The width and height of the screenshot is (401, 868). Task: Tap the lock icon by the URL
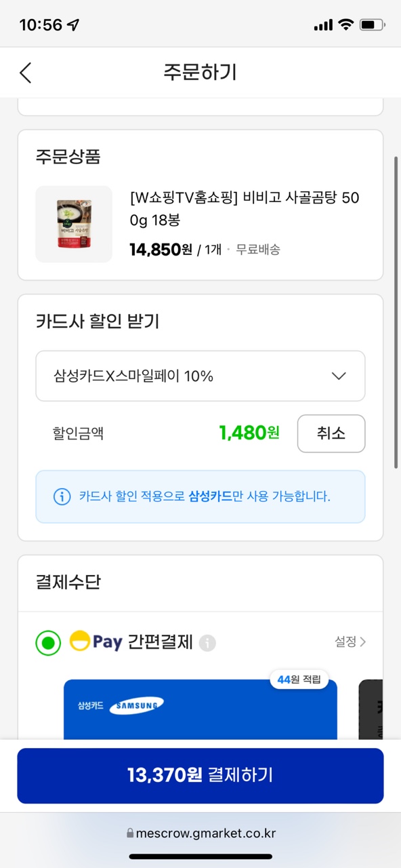pos(130,833)
